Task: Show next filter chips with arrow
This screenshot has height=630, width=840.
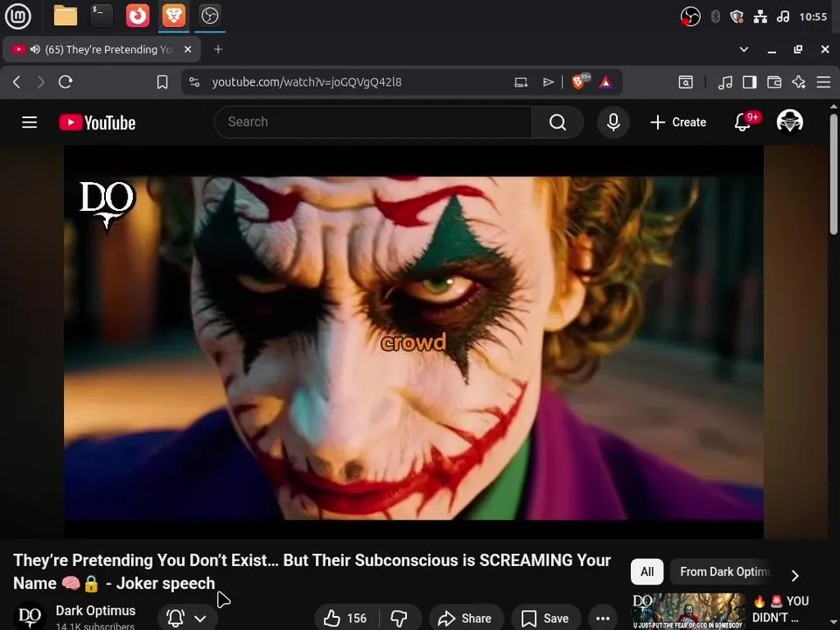Action: click(795, 576)
